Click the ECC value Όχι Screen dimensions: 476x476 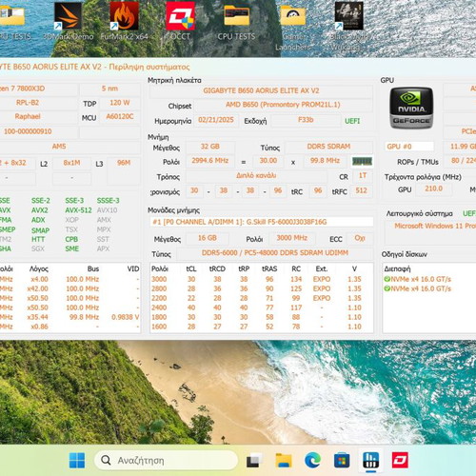[x=360, y=238]
